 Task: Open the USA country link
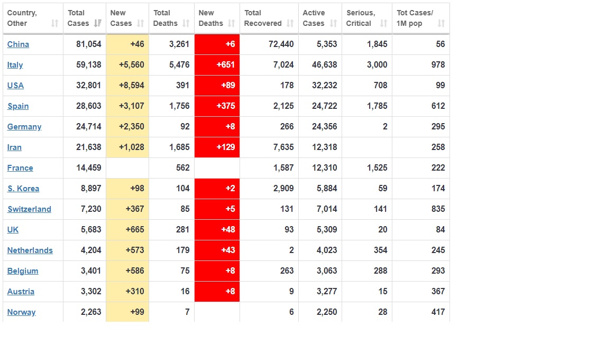pyautogui.click(x=15, y=86)
